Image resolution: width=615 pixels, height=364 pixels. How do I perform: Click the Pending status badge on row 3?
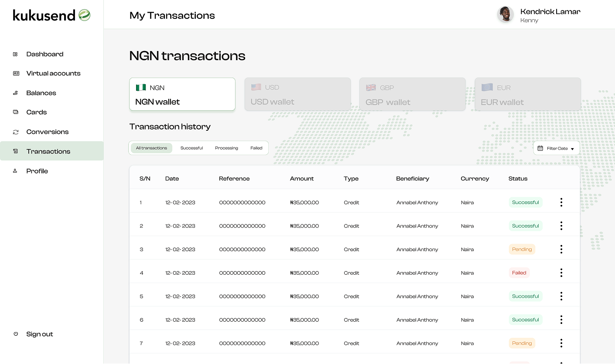522,249
